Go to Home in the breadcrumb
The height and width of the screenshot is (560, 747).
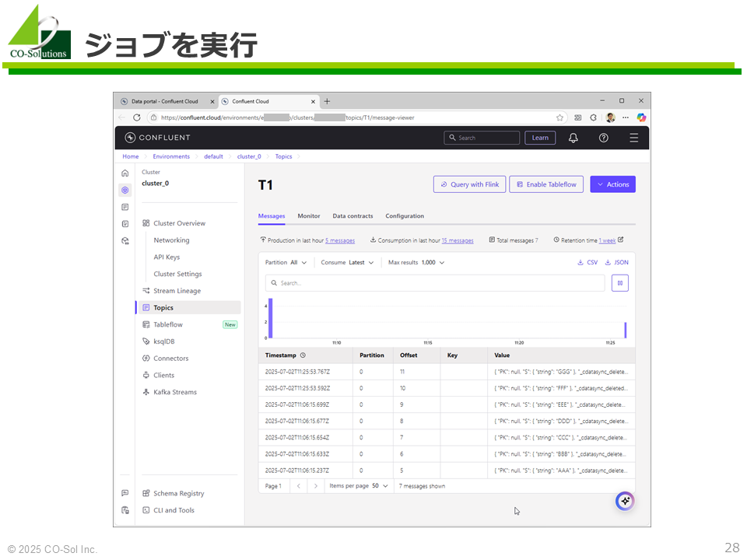click(x=131, y=156)
